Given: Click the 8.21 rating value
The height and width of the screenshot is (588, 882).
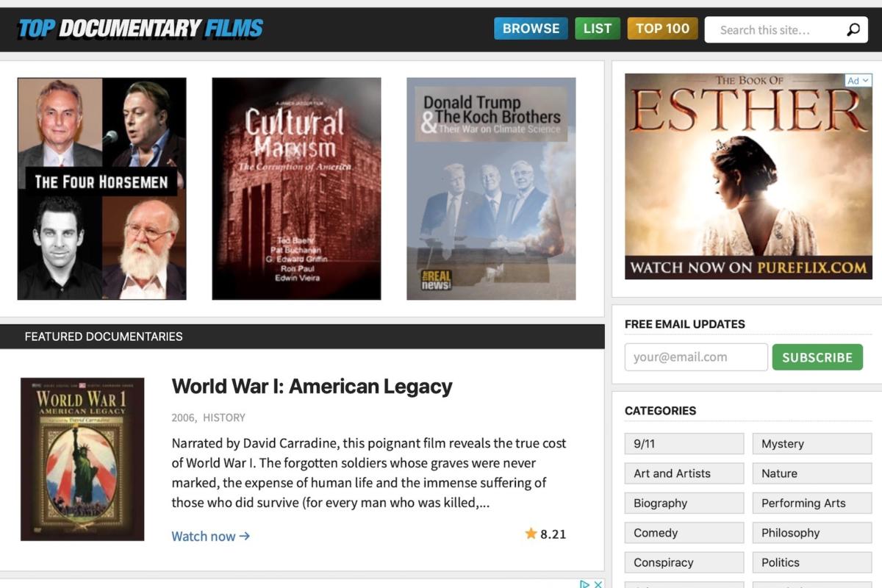Looking at the screenshot, I should click(553, 534).
